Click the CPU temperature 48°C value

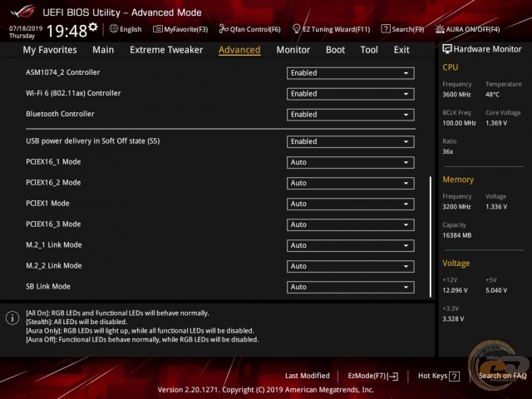(492, 94)
